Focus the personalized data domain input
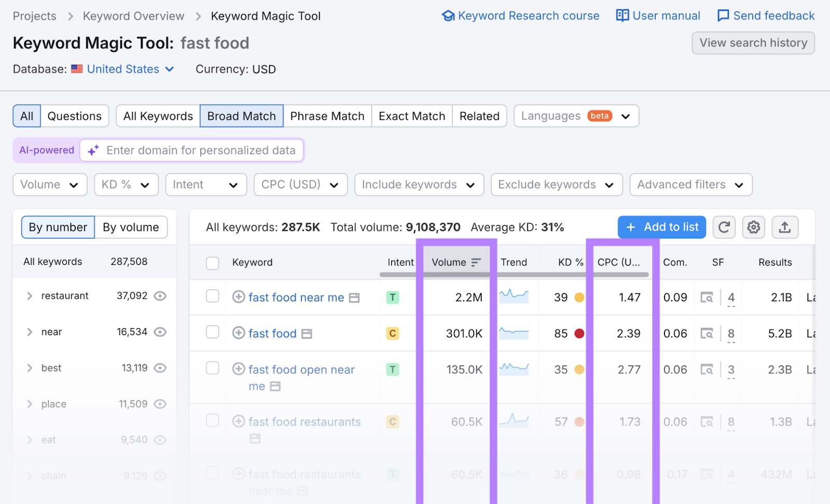Image resolution: width=830 pixels, height=504 pixels. click(x=201, y=150)
